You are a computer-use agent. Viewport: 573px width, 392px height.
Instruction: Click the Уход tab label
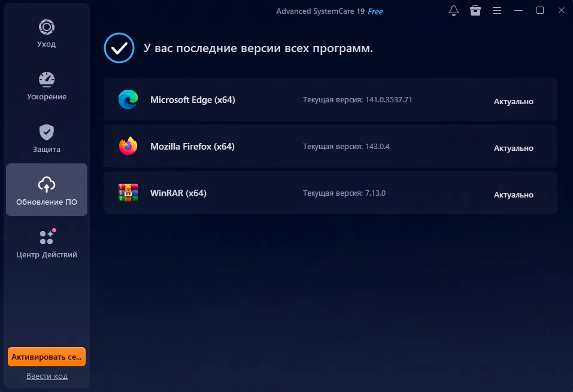pyautogui.click(x=47, y=44)
